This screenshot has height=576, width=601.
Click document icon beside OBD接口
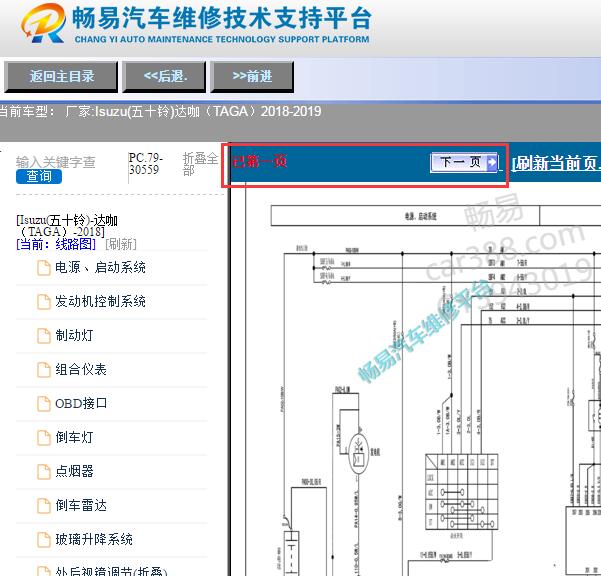44,404
